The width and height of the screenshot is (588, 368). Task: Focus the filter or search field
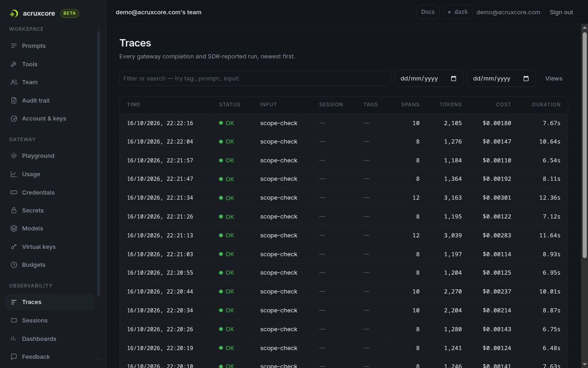(x=255, y=79)
